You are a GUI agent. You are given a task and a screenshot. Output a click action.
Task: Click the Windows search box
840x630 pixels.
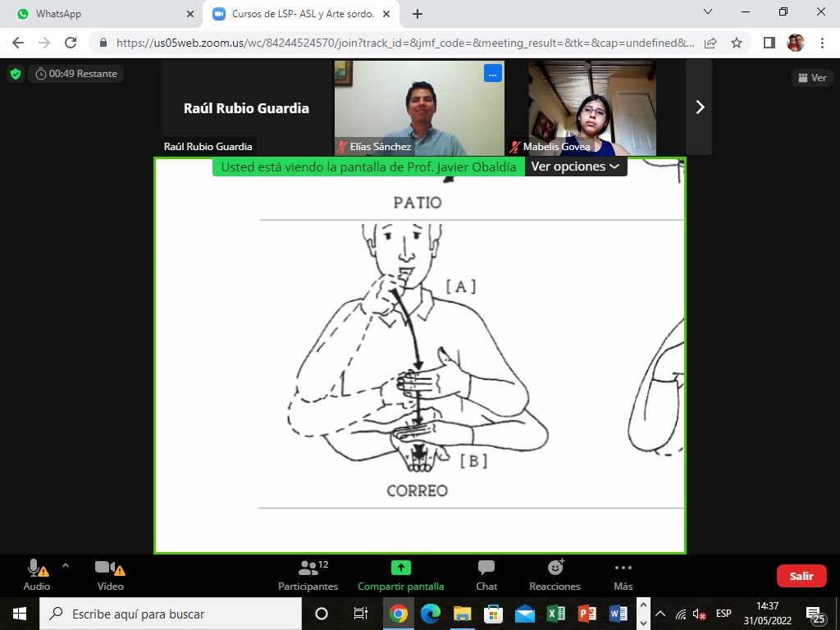(171, 614)
